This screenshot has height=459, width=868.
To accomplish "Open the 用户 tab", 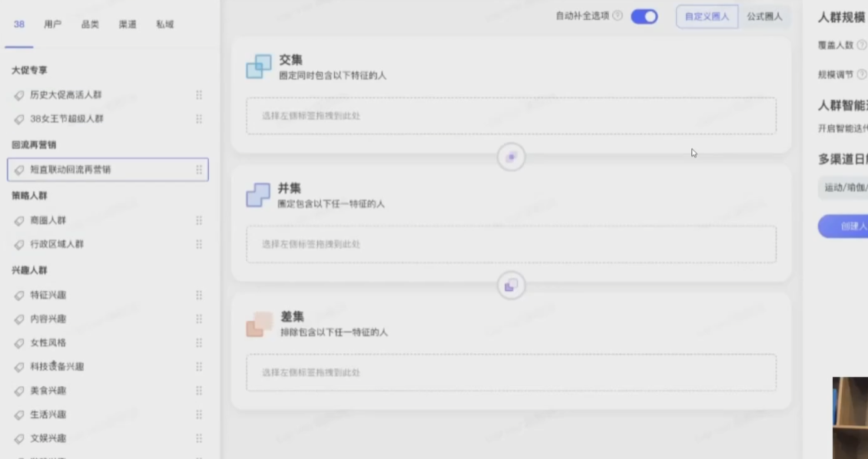I will [52, 25].
